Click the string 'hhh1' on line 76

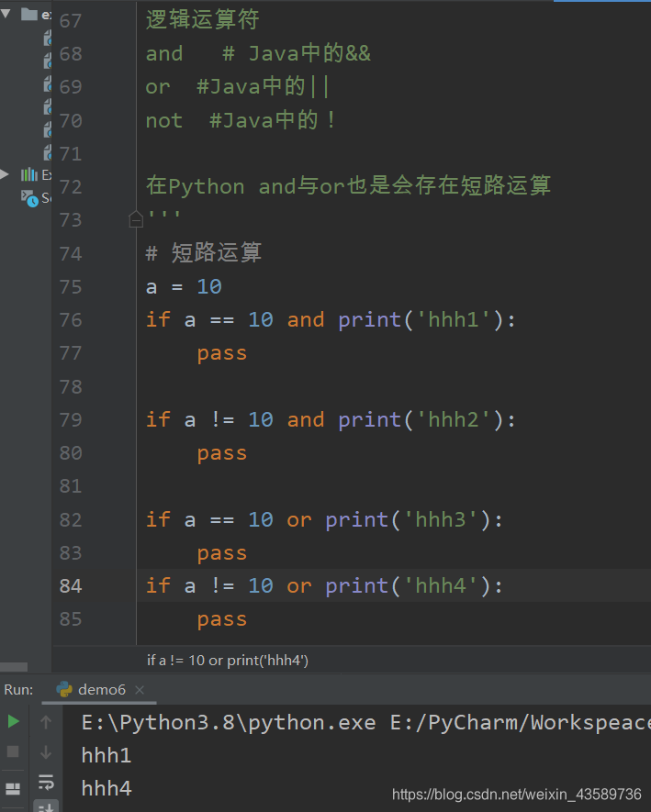point(453,319)
